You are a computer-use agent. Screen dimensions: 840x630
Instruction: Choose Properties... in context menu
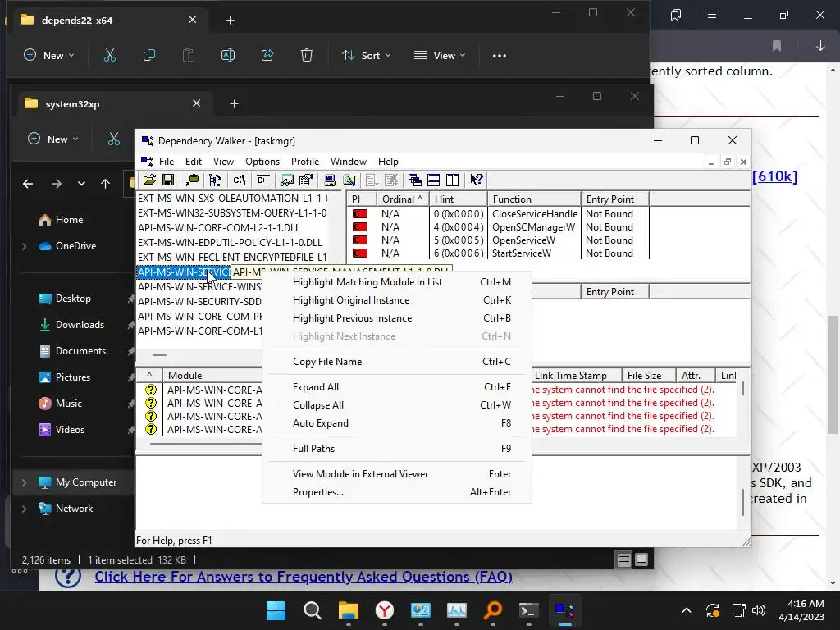click(x=396, y=492)
